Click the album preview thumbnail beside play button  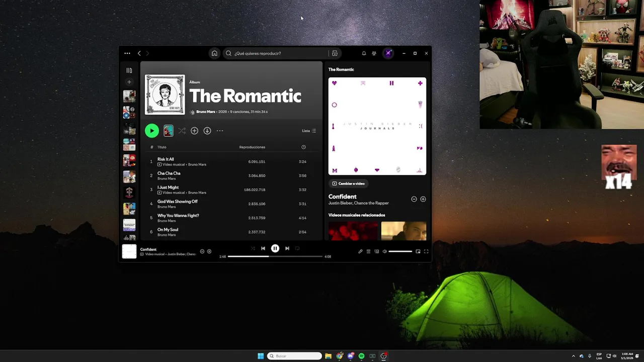[x=169, y=131]
